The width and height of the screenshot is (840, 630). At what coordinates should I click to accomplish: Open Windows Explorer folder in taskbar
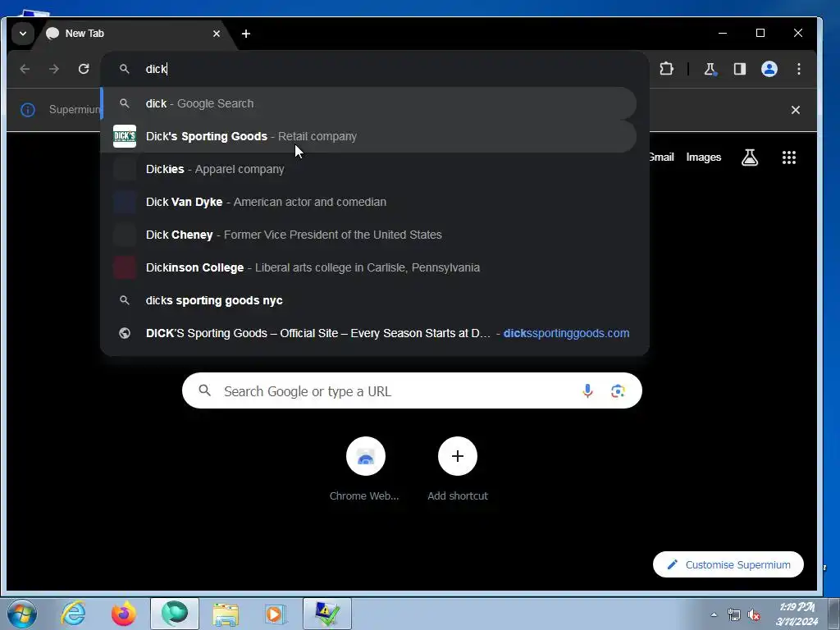point(226,614)
